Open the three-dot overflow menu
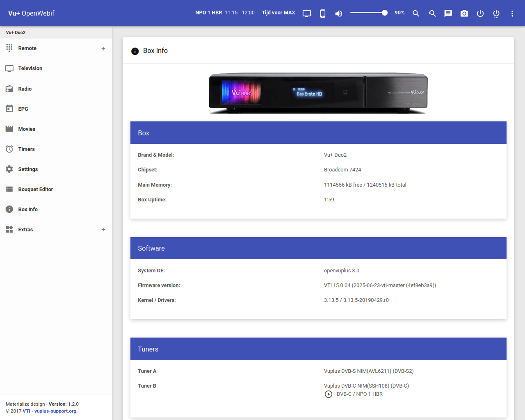Screen dimensions: 525x420 pyautogui.click(x=512, y=14)
